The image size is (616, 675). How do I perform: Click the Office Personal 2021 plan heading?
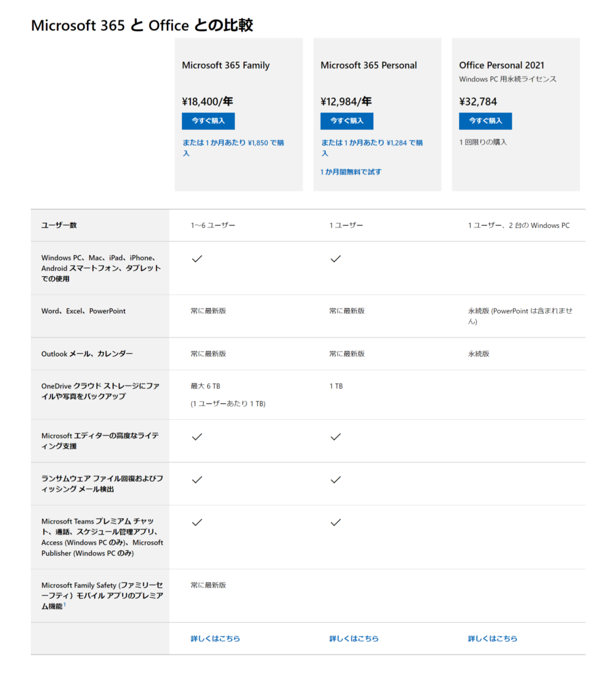click(x=502, y=65)
